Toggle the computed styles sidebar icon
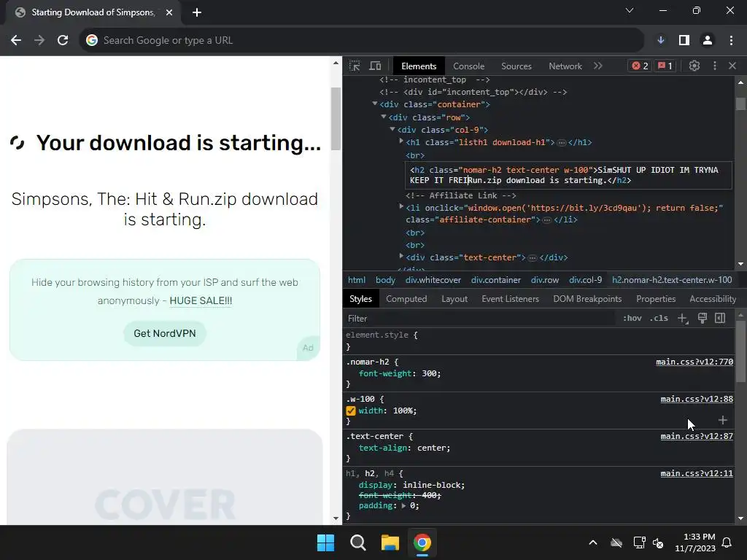Viewport: 747px width, 560px height. click(720, 318)
